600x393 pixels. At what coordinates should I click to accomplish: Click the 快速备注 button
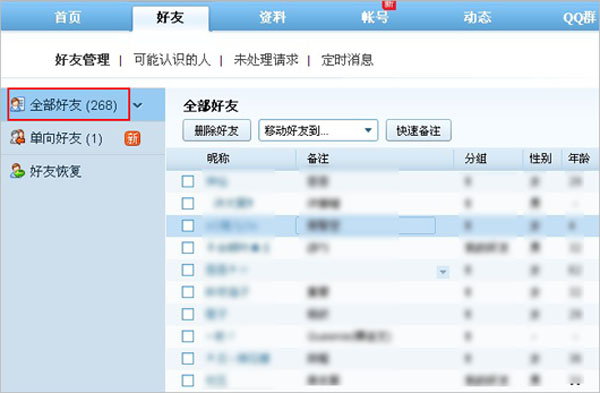pos(419,130)
